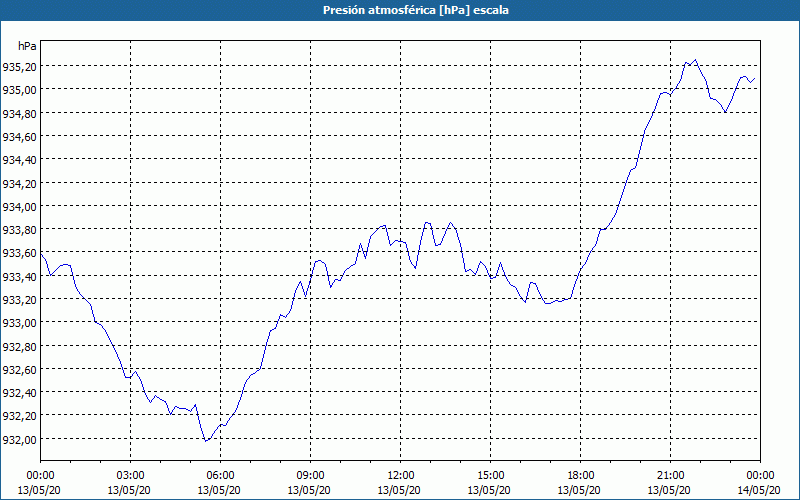
Task: Select the 13/05/20 date under 18:00
Action: click(x=579, y=490)
